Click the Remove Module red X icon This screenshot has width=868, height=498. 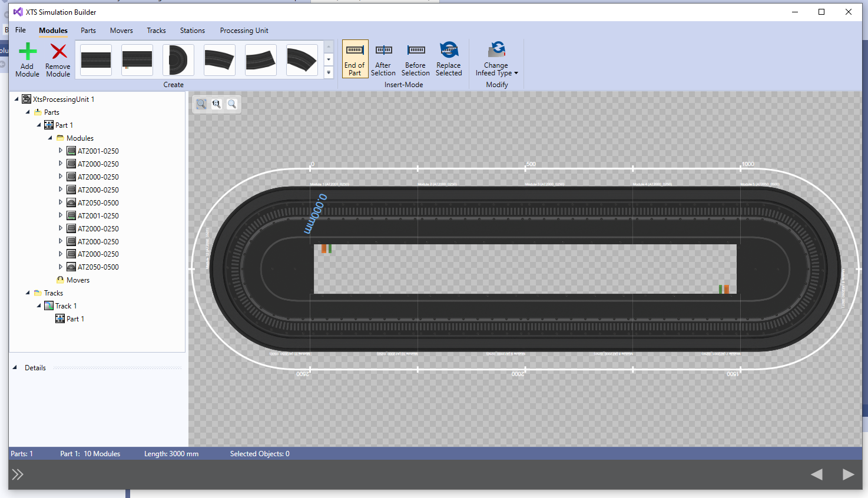point(59,52)
